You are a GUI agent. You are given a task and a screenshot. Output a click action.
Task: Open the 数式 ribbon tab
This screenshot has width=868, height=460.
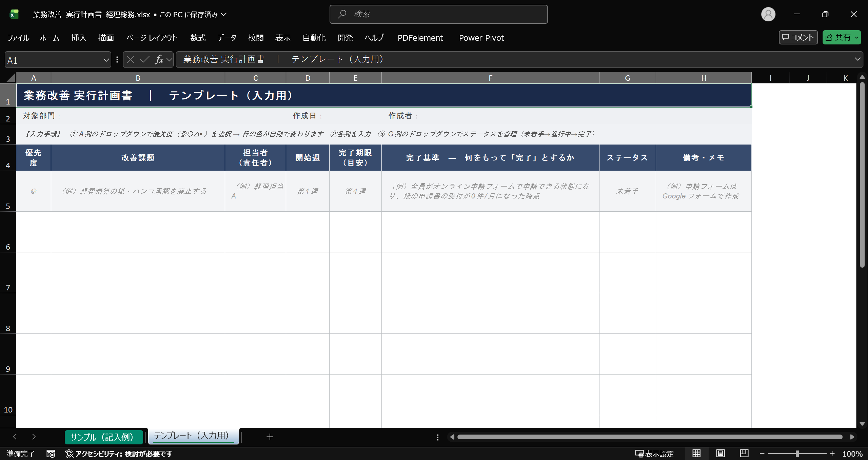(x=198, y=38)
